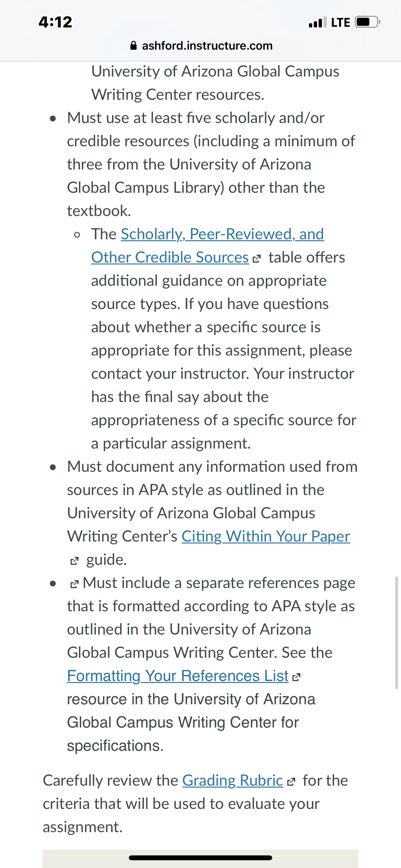Tap the 4:12 clock in status bar
The height and width of the screenshot is (868, 401).
pyautogui.click(x=55, y=22)
